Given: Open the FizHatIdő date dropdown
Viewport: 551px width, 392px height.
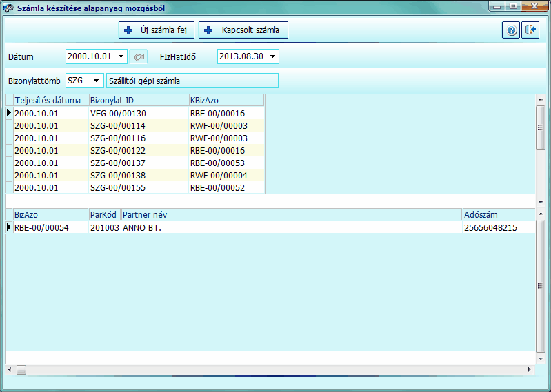Looking at the screenshot, I should pyautogui.click(x=272, y=56).
